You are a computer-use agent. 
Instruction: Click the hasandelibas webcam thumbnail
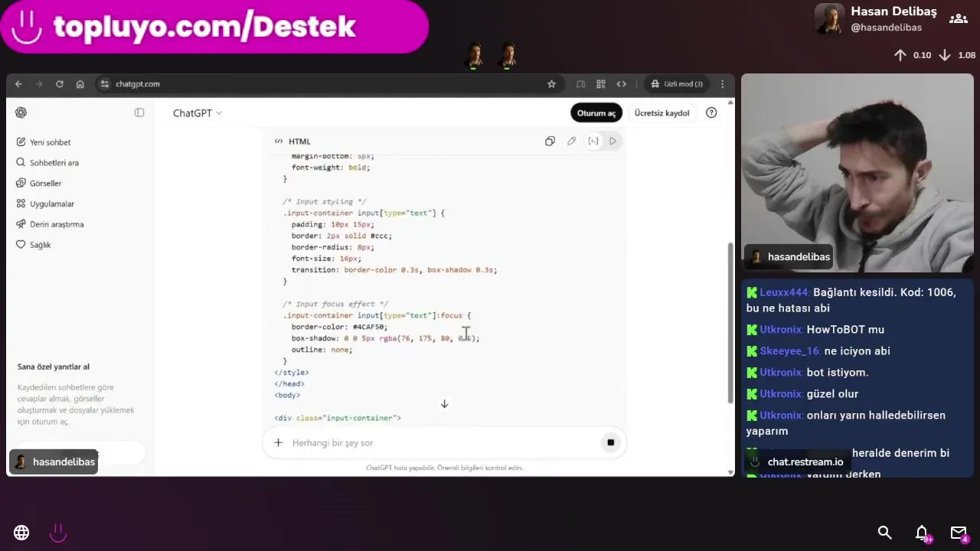point(857,173)
